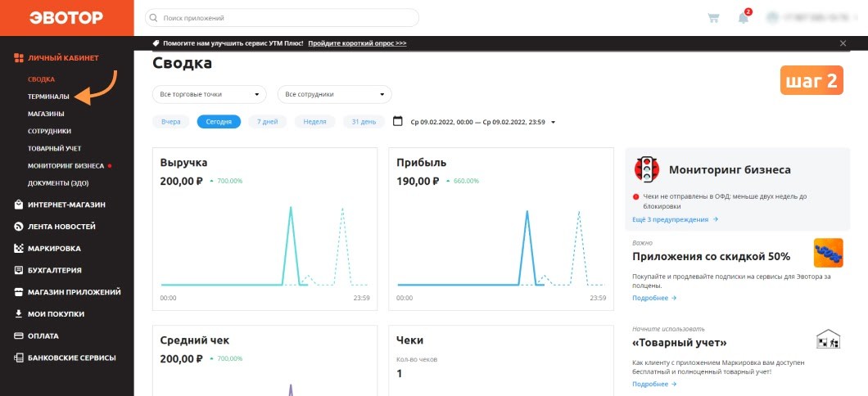Image resolution: width=868 pixels, height=396 pixels.
Task: Click the Маркировка checkered icon
Action: click(18, 249)
